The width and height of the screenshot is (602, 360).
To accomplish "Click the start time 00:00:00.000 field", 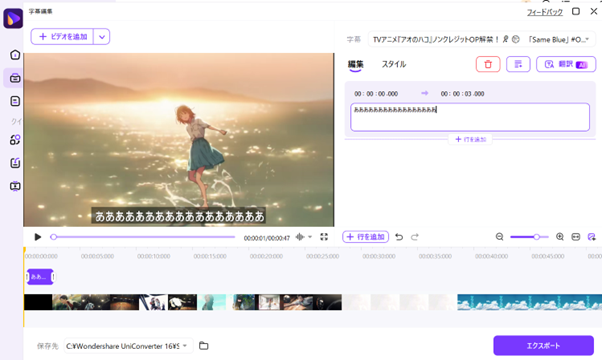I will pyautogui.click(x=376, y=94).
